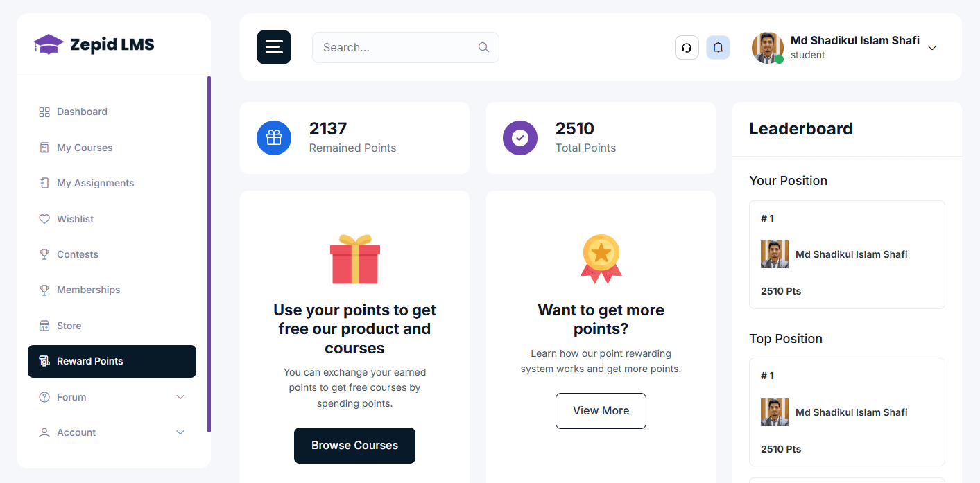Select Reward Points in the sidebar

(x=90, y=361)
